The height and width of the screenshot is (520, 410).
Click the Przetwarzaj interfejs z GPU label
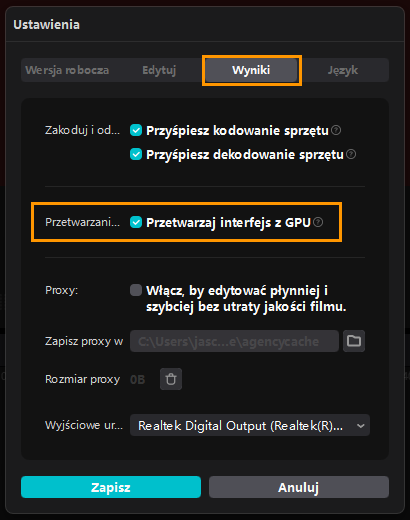(229, 223)
